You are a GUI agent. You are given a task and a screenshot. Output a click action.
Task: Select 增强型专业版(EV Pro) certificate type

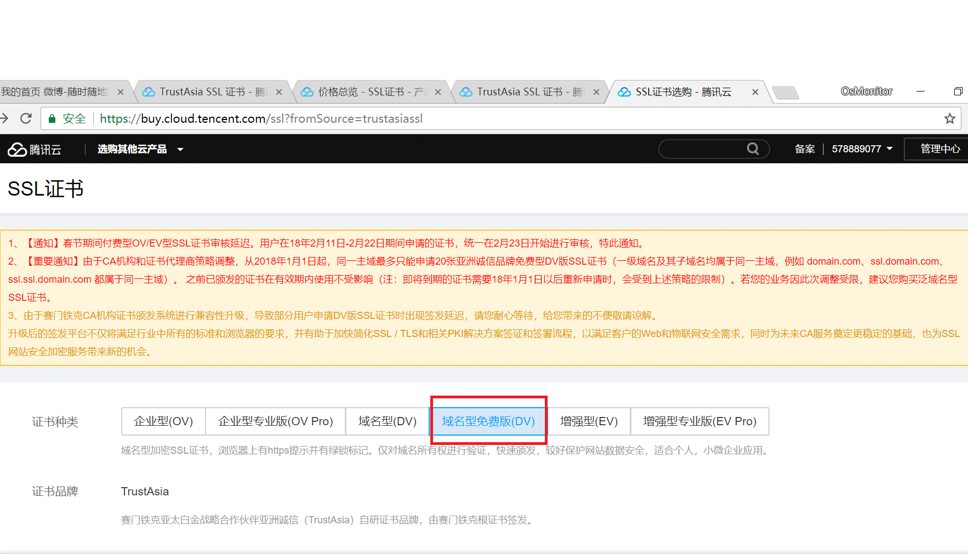coord(700,421)
